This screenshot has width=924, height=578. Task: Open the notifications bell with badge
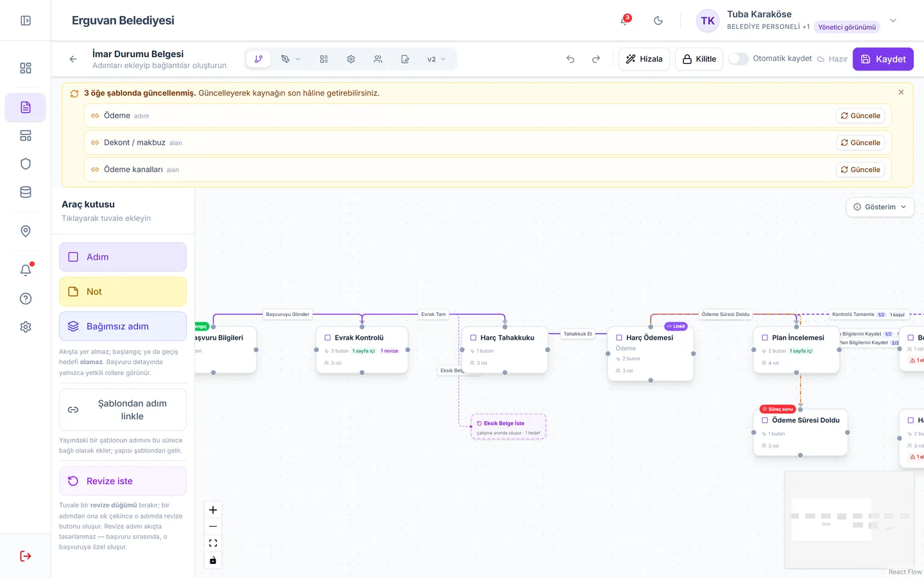point(625,20)
